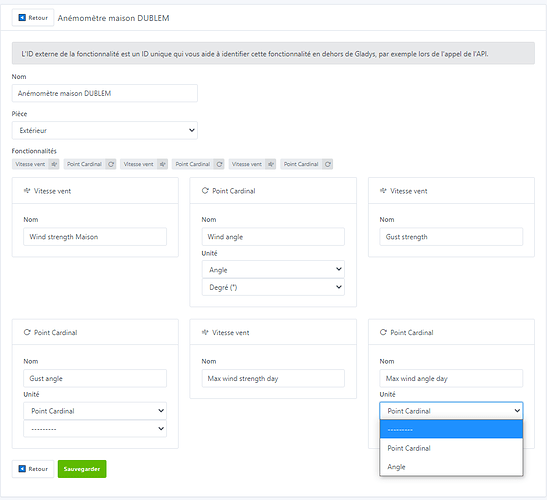The height and width of the screenshot is (500, 547).
Task: Click rotate icon in Gust angle card header
Action: 27,332
